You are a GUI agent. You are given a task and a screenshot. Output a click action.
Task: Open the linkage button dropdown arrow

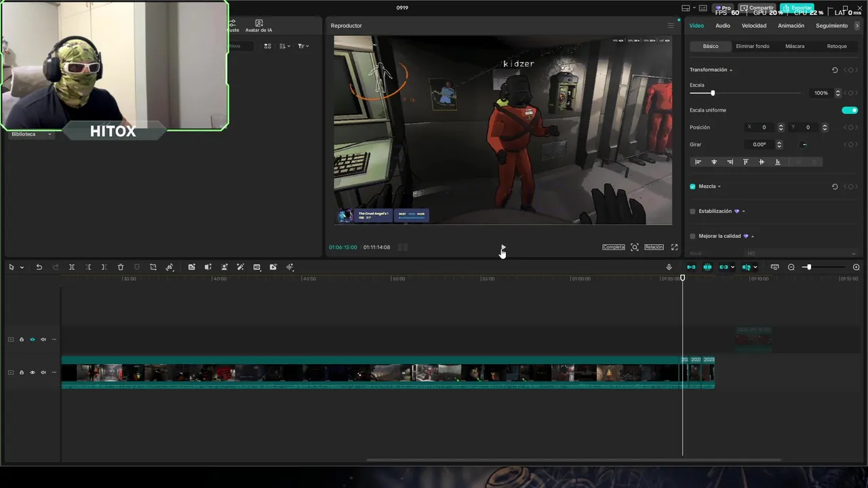pos(732,268)
